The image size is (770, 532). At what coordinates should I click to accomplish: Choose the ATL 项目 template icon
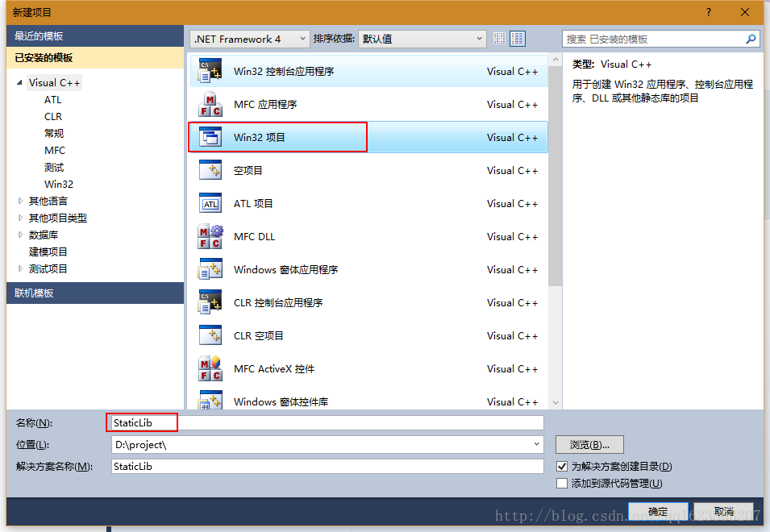click(x=210, y=203)
